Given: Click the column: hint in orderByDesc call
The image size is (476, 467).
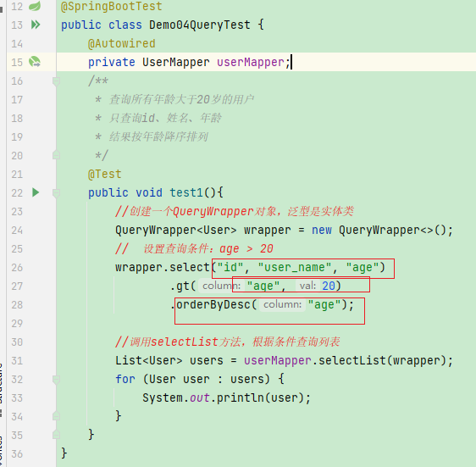Looking at the screenshot, I should (x=282, y=305).
